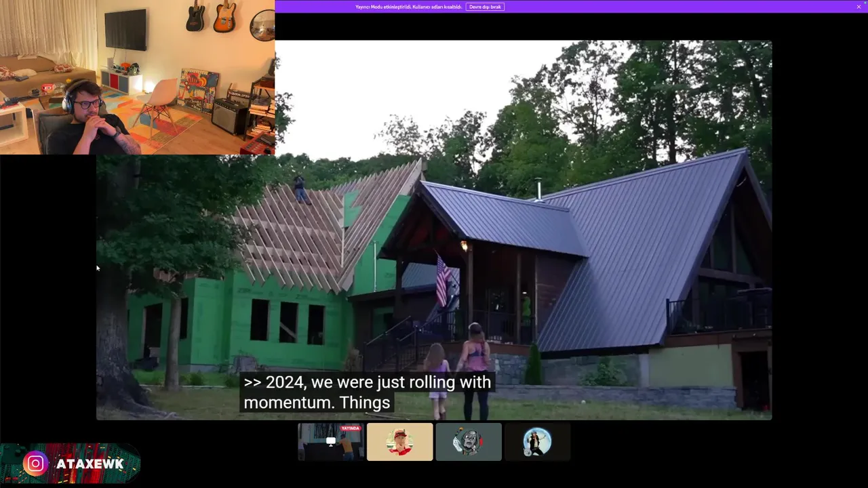Click the YAYINDA live badge
Image resolution: width=868 pixels, height=488 pixels.
(351, 428)
